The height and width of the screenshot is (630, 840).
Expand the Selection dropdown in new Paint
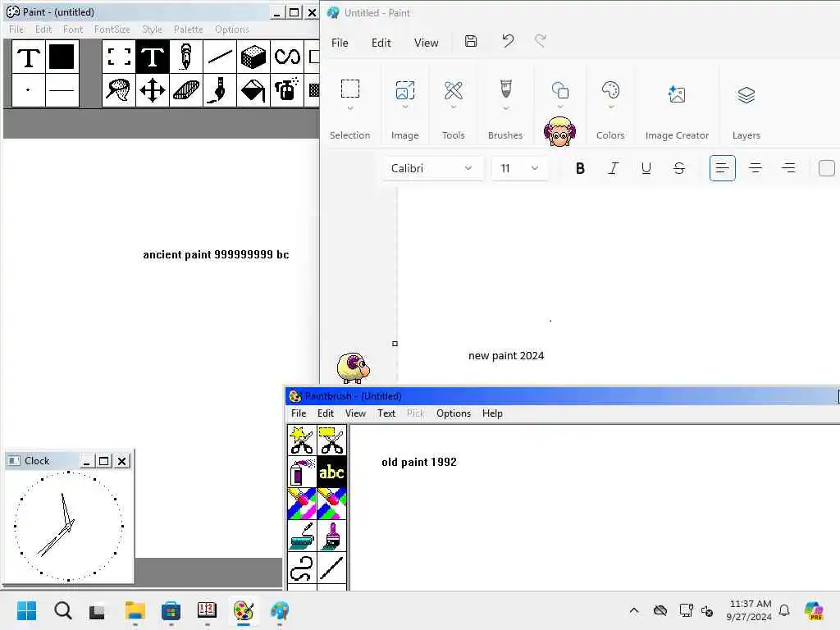[x=349, y=108]
